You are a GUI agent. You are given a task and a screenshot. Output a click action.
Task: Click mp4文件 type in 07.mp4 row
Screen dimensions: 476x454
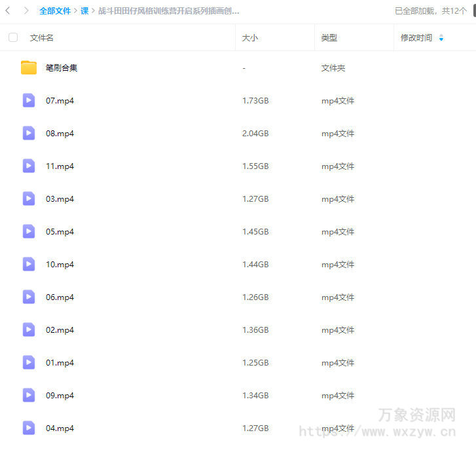click(x=338, y=101)
